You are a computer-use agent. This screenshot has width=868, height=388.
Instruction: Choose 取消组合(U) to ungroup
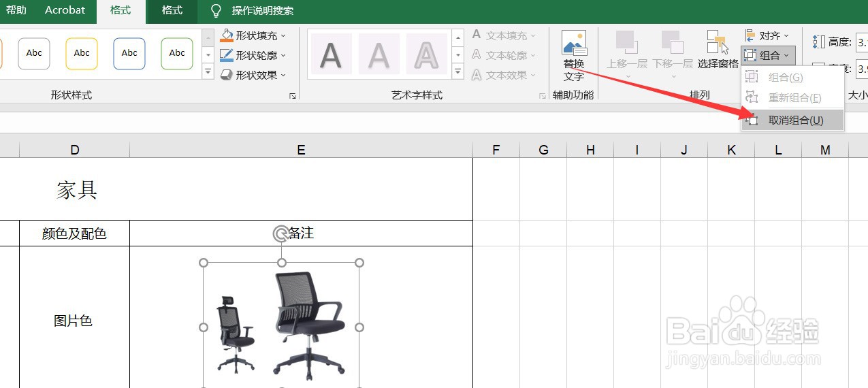click(792, 120)
